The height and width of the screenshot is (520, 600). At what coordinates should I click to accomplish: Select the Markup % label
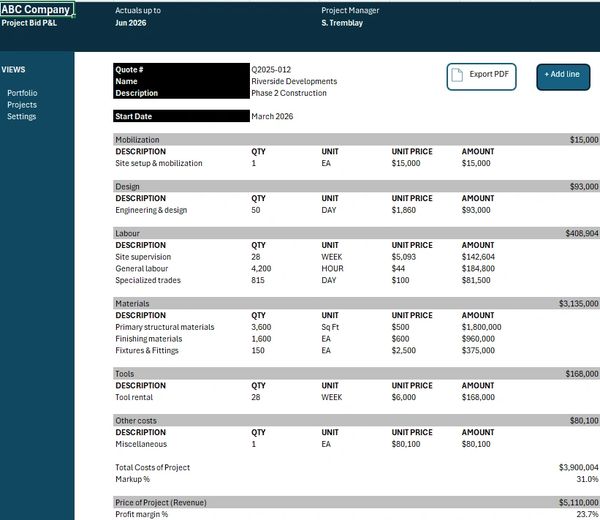coord(132,479)
